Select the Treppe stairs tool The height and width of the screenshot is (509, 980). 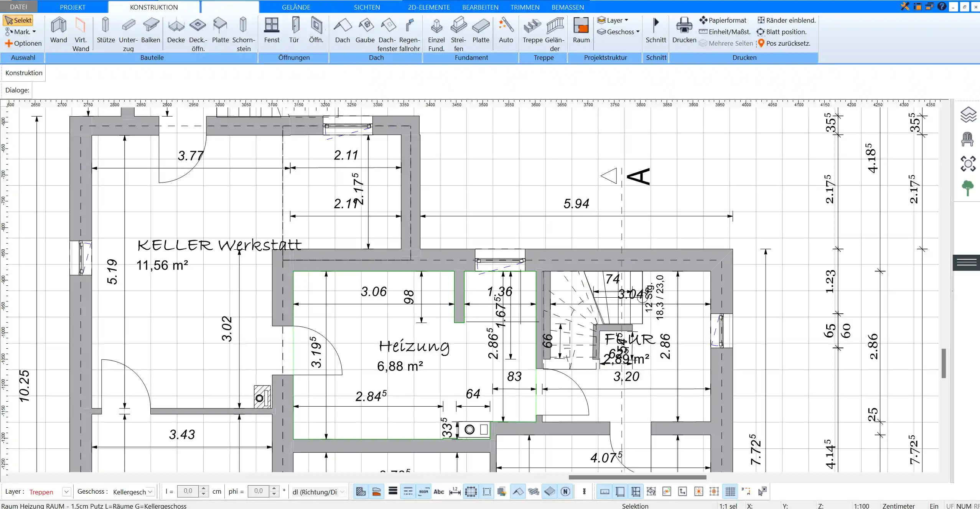pos(532,30)
